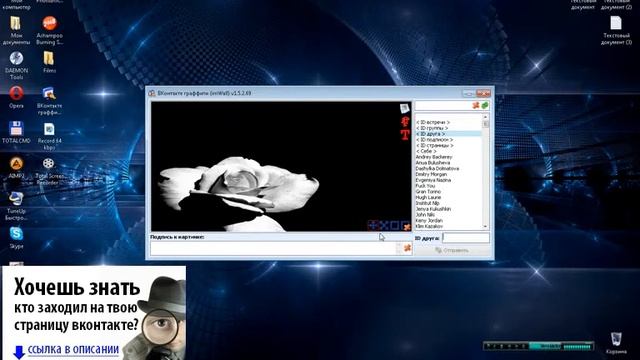
Task: Select '< ID встречи >' in the list
Action: pos(433,122)
